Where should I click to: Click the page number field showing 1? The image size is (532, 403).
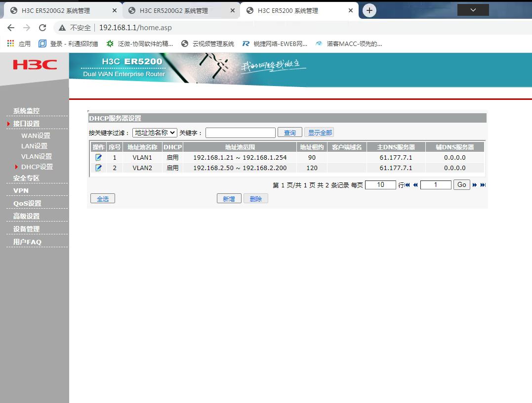[x=436, y=185]
